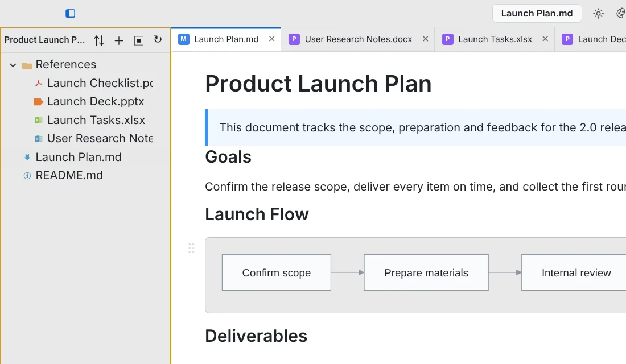This screenshot has height=364, width=626.
Task: Collapse the References folder chevron
Action: [13, 65]
